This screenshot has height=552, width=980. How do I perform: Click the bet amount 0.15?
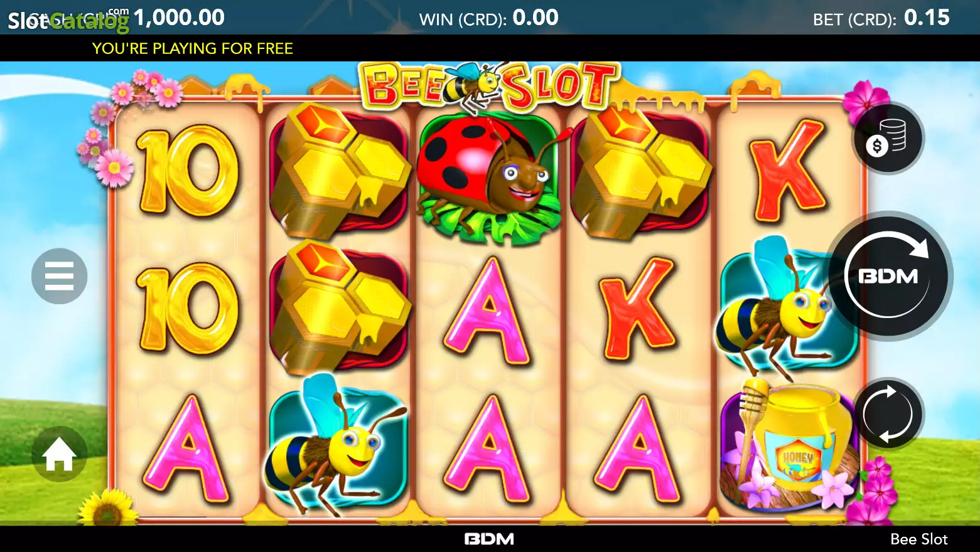927,18
